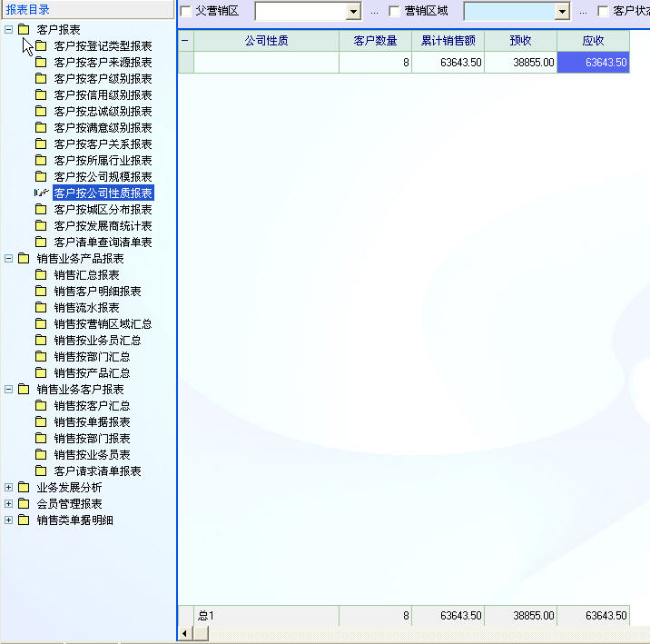Enable the 父营销区 checkbox

coord(186,12)
